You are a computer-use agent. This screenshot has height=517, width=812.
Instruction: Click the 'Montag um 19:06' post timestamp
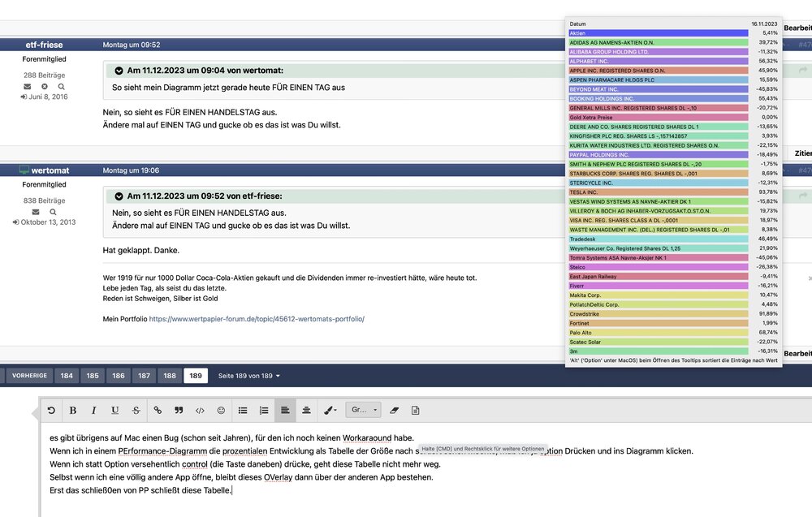tap(131, 170)
